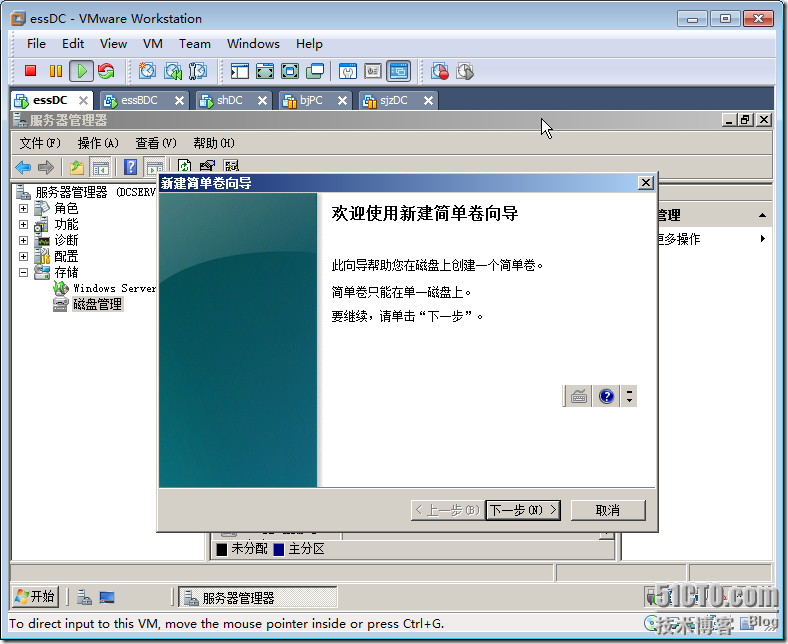Click the appliance view icon
Viewport: 788px width, 644px height.
373,71
